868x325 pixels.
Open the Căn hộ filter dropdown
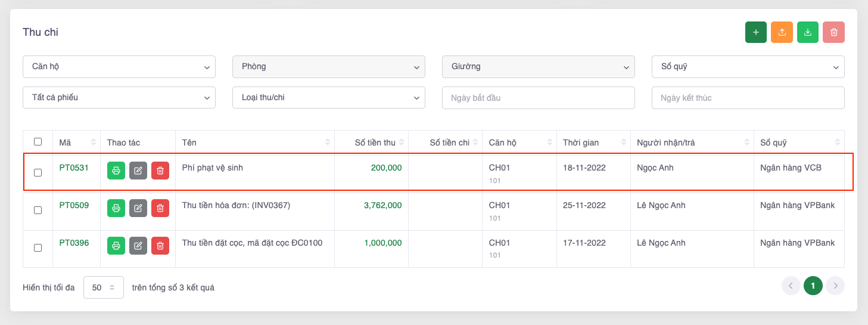(119, 67)
